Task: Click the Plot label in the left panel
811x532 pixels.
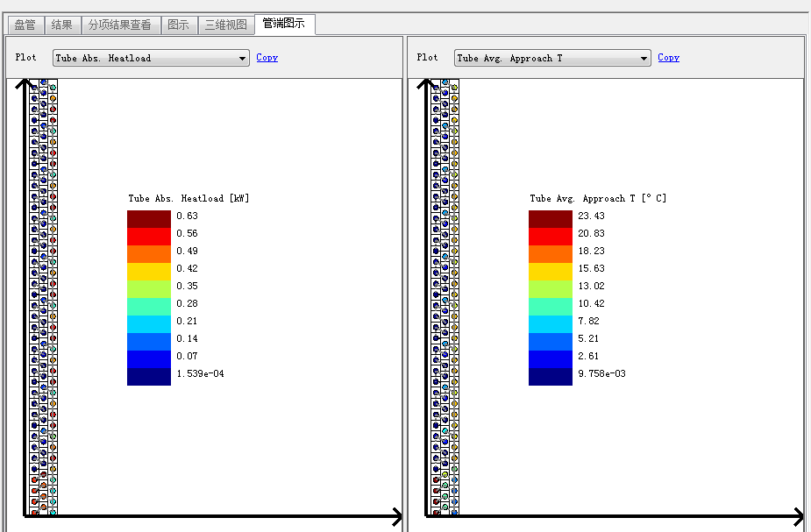Action: 25,57
